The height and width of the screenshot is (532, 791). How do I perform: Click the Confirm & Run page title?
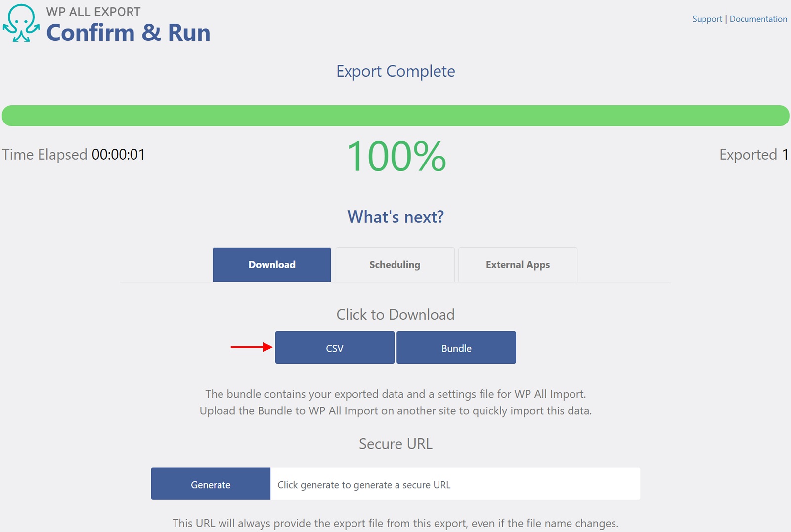click(128, 33)
